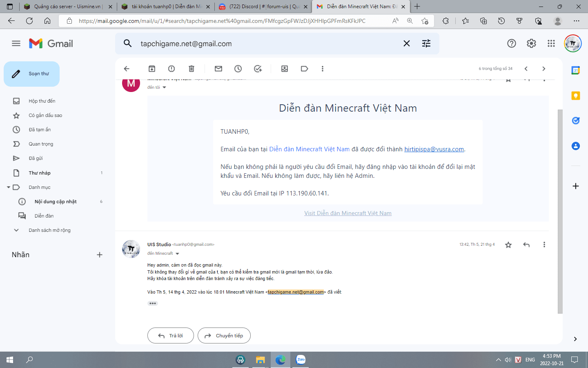The width and height of the screenshot is (588, 368).
Task: Open Zalo from the taskbar
Action: (x=301, y=360)
